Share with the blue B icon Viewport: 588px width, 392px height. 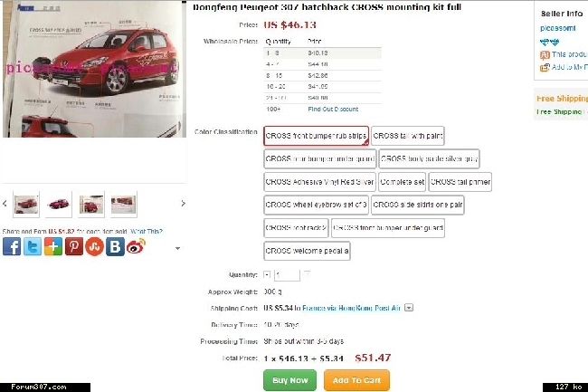point(115,247)
